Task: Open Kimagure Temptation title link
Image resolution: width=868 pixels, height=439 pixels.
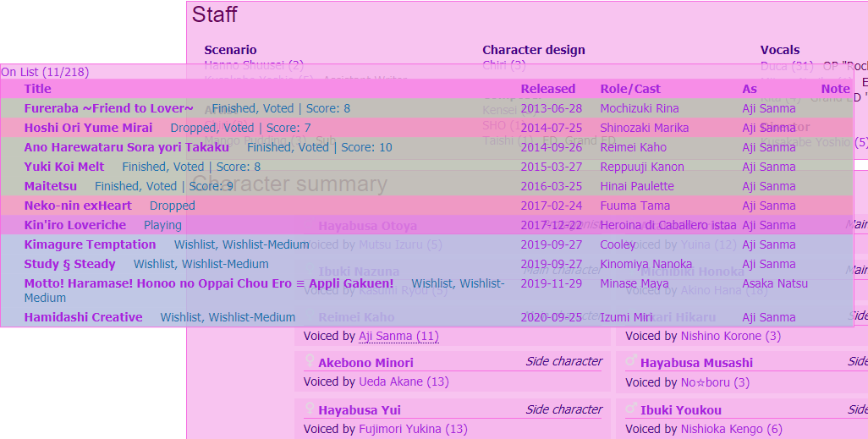Action: (90, 244)
